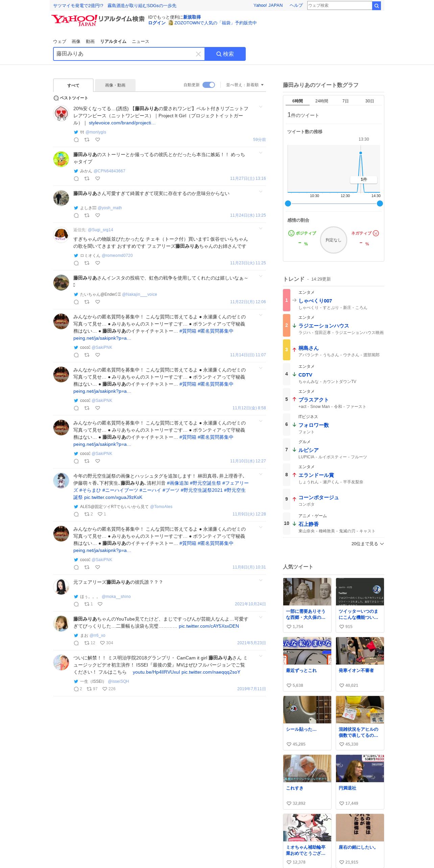Select the 24時間 graph tab

click(x=322, y=101)
